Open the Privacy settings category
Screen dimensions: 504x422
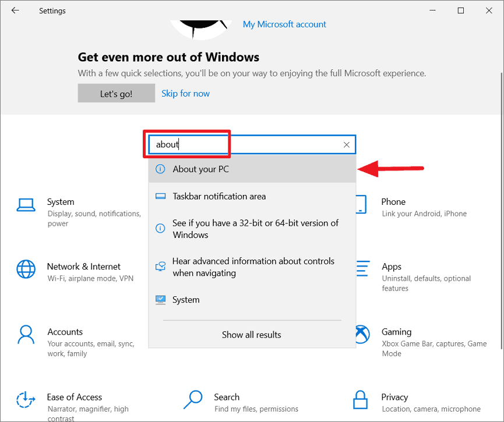click(x=417, y=403)
